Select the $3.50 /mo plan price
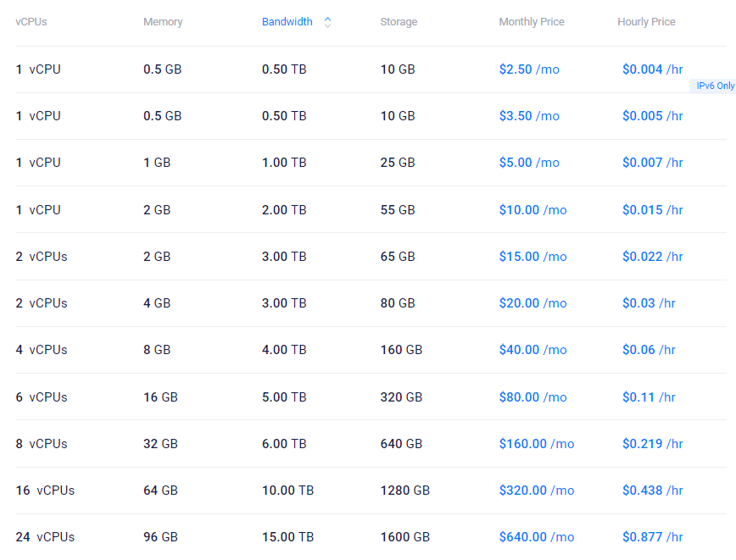The image size is (736, 560). pos(529,116)
